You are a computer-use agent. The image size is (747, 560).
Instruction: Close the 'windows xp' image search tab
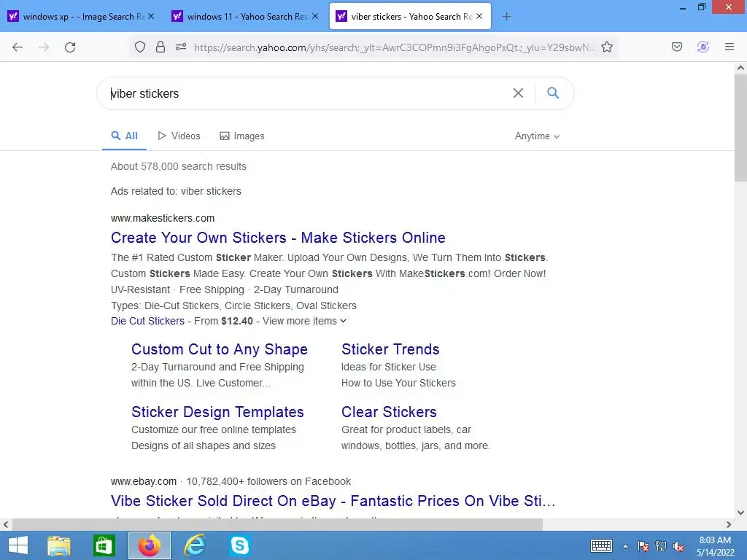coord(151,16)
